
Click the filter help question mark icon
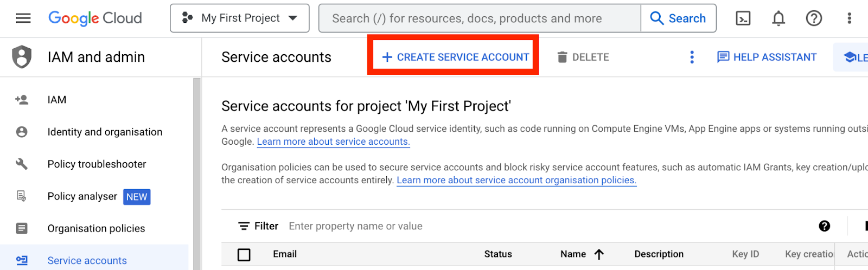point(825,226)
